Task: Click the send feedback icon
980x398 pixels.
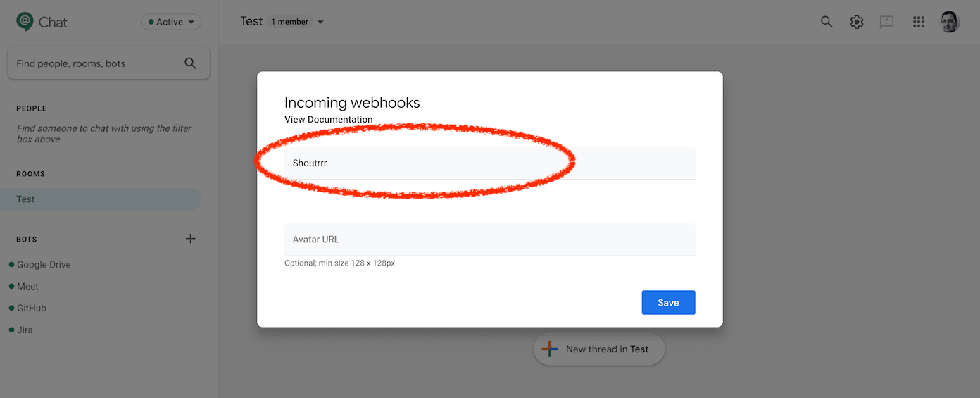Action: pyautogui.click(x=886, y=22)
